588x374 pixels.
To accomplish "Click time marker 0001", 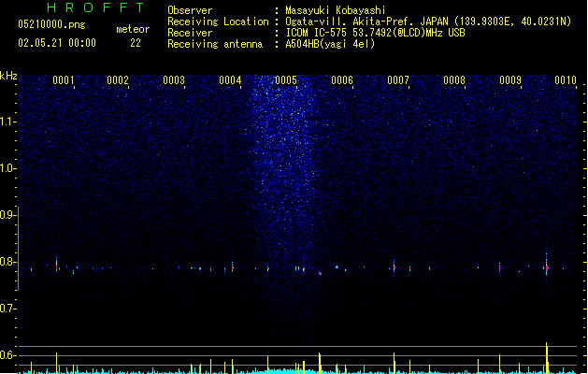I will (64, 80).
